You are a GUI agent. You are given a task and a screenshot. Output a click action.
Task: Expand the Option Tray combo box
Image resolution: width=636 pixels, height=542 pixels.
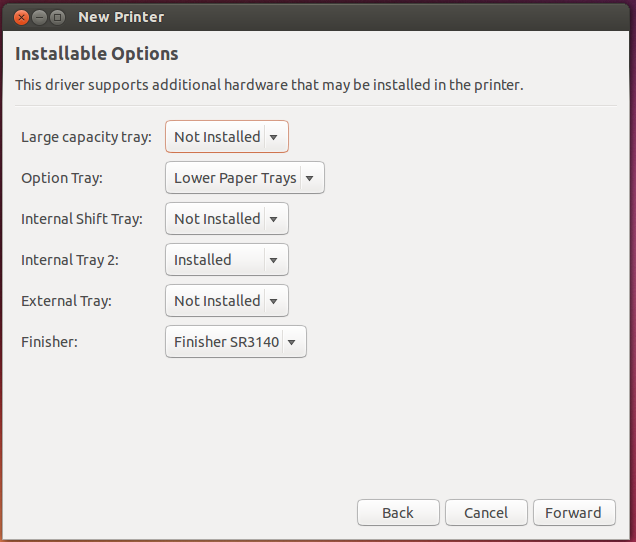pyautogui.click(x=244, y=178)
